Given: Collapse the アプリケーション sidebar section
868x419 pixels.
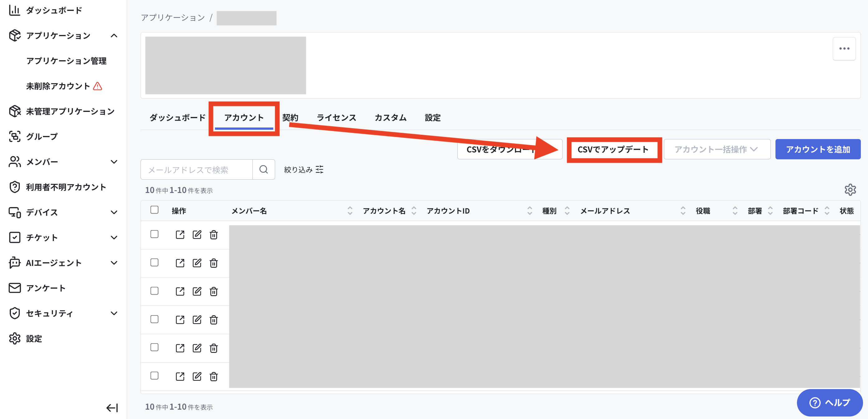Looking at the screenshot, I should 114,36.
